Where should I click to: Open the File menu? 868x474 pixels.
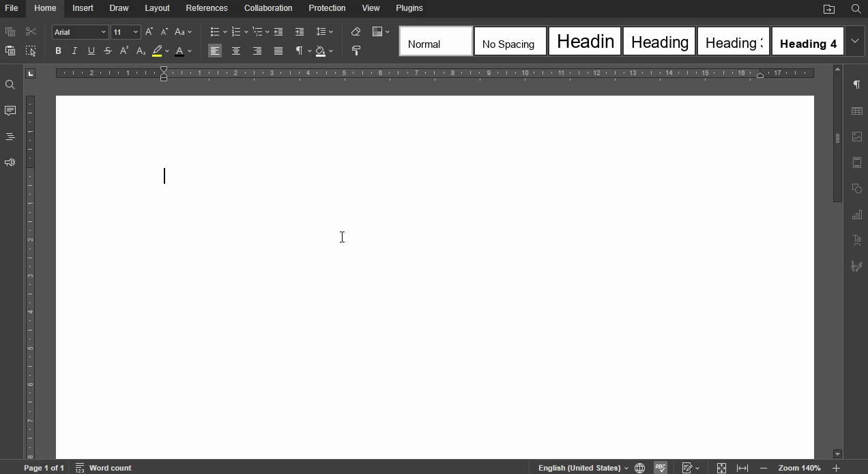pos(12,8)
